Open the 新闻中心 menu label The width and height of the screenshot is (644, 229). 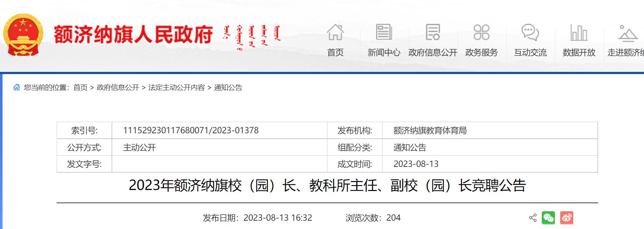pos(384,52)
